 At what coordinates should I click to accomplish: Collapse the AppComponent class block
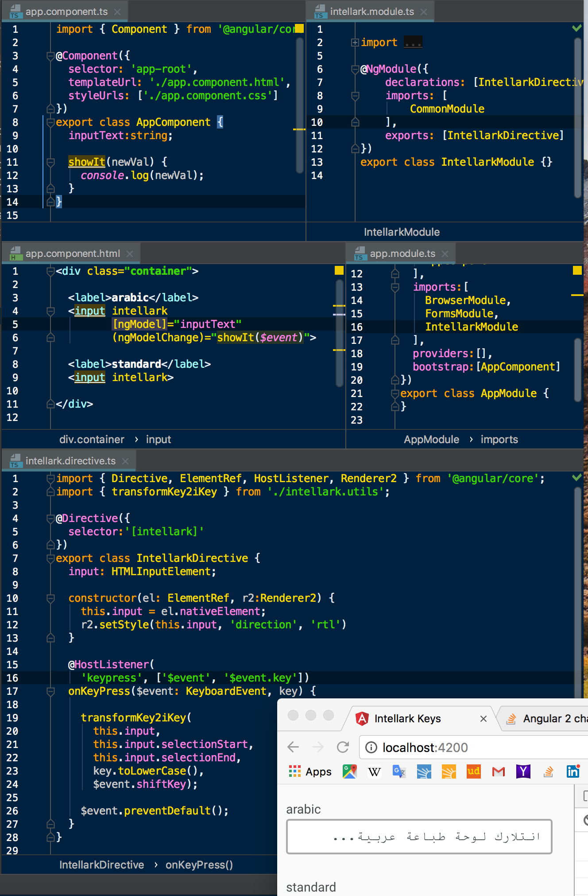point(50,122)
